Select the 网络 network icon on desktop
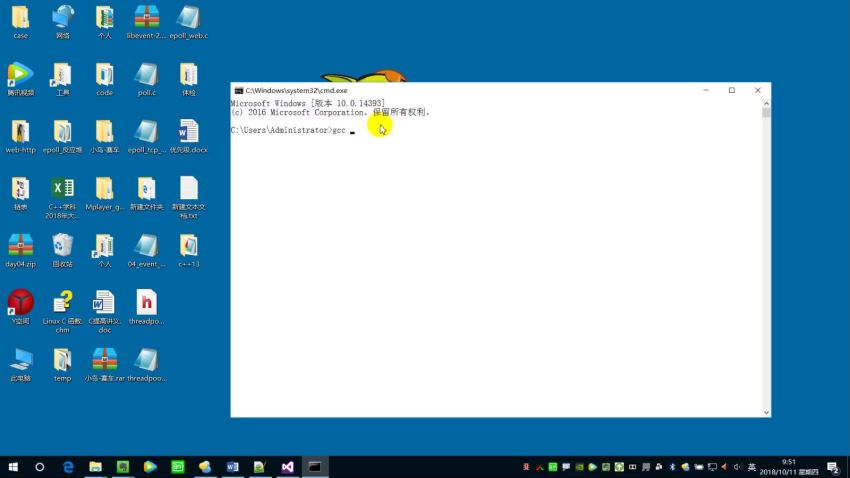 click(x=62, y=22)
